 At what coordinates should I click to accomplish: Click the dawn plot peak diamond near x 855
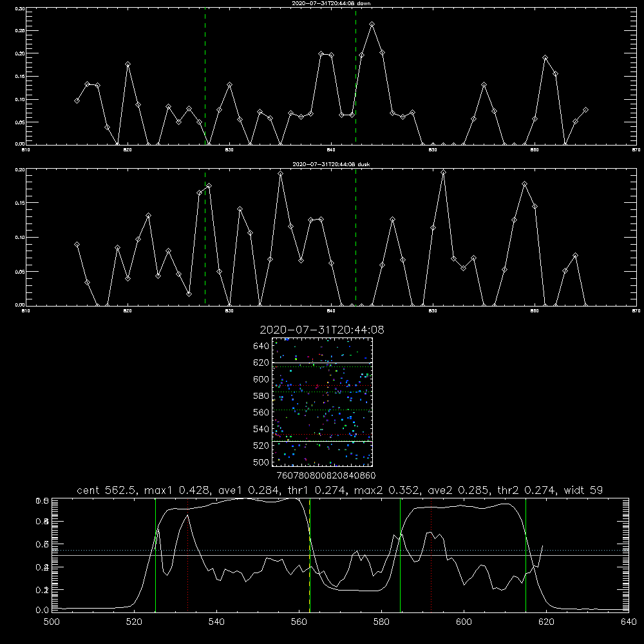[484, 85]
